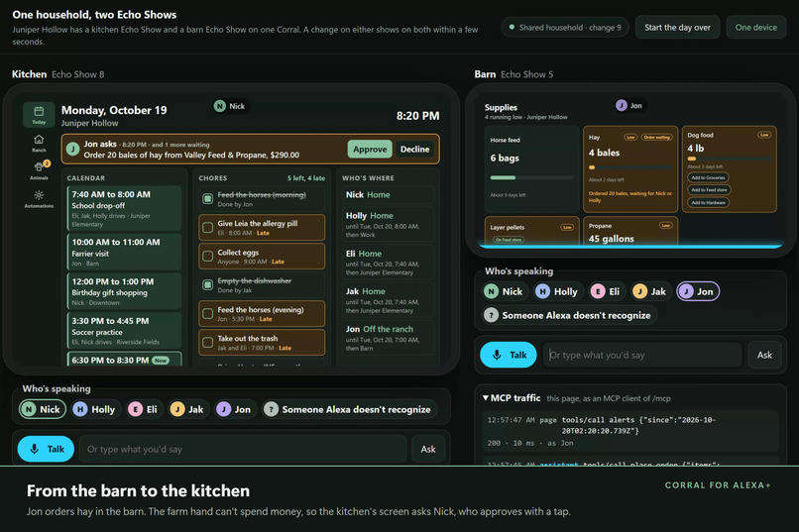Click Start the day over button
The height and width of the screenshot is (532, 799).
677,28
